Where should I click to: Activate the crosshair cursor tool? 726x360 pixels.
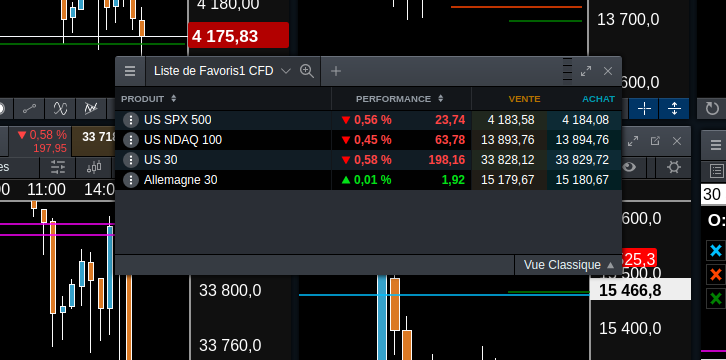[x=644, y=109]
